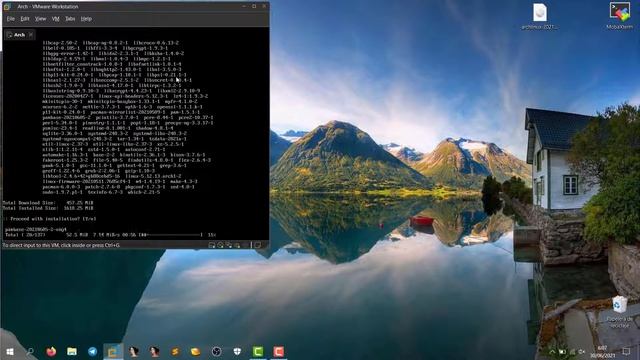Viewport: 640px width, 360px height.
Task: Click the 'Proceed with installation? [Y/n]' line
Action: coord(50,219)
